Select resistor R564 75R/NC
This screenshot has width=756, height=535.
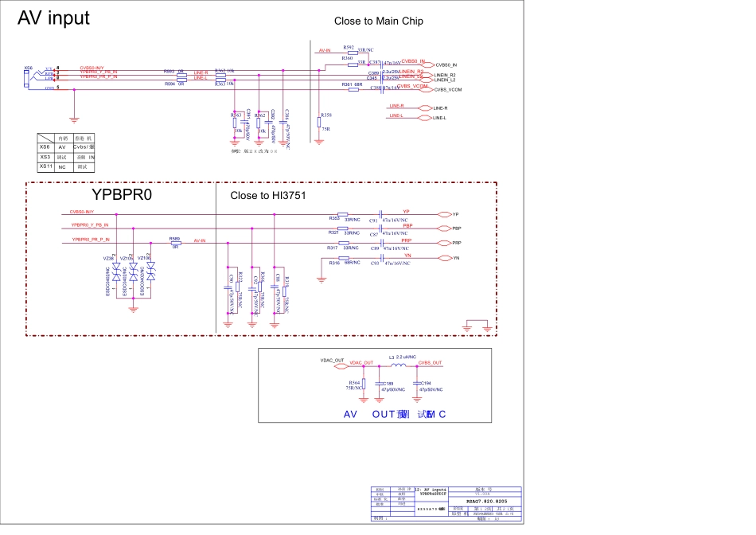click(x=364, y=384)
